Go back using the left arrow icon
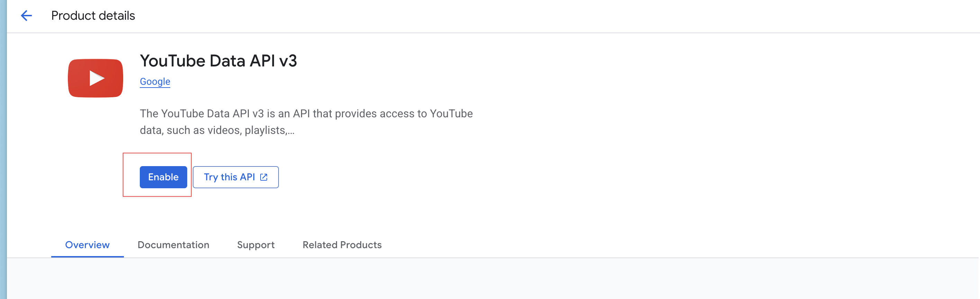 point(26,16)
